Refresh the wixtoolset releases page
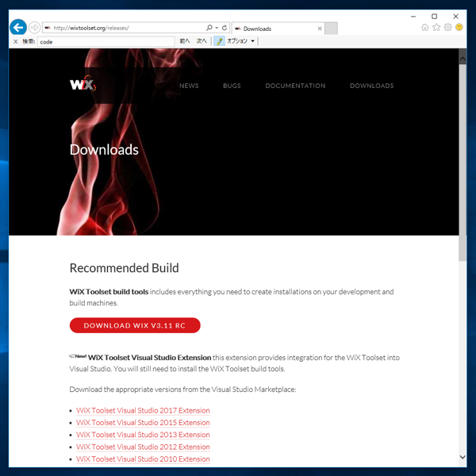The height and width of the screenshot is (476, 476). coord(225,28)
